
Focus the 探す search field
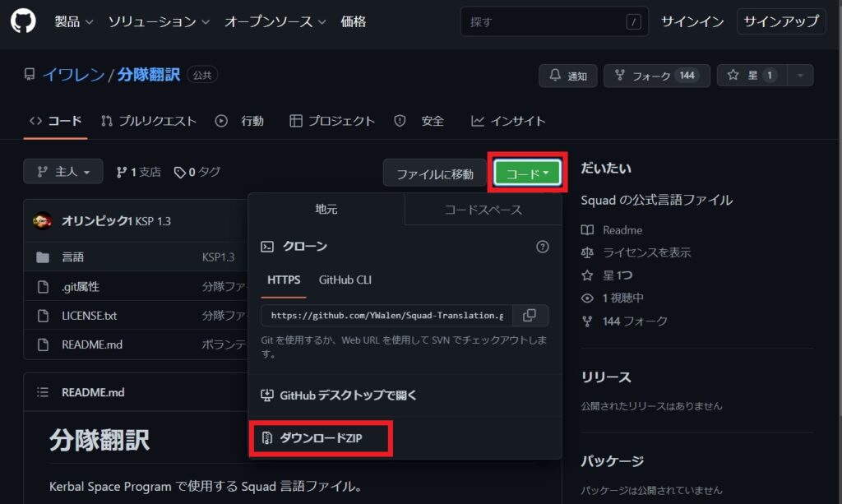pos(554,21)
